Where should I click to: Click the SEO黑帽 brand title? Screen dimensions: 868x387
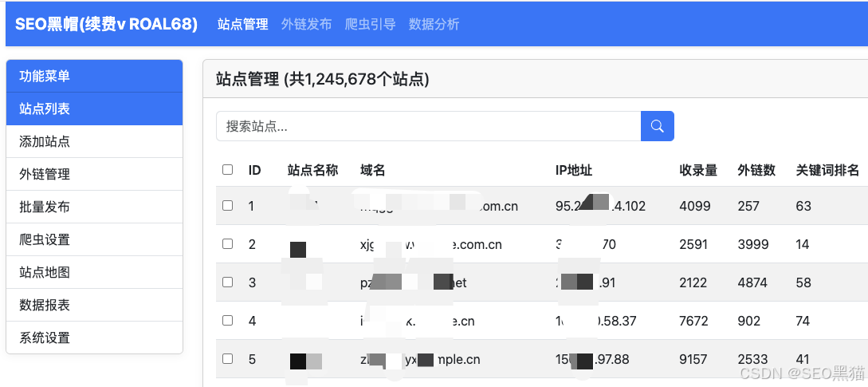point(106,25)
